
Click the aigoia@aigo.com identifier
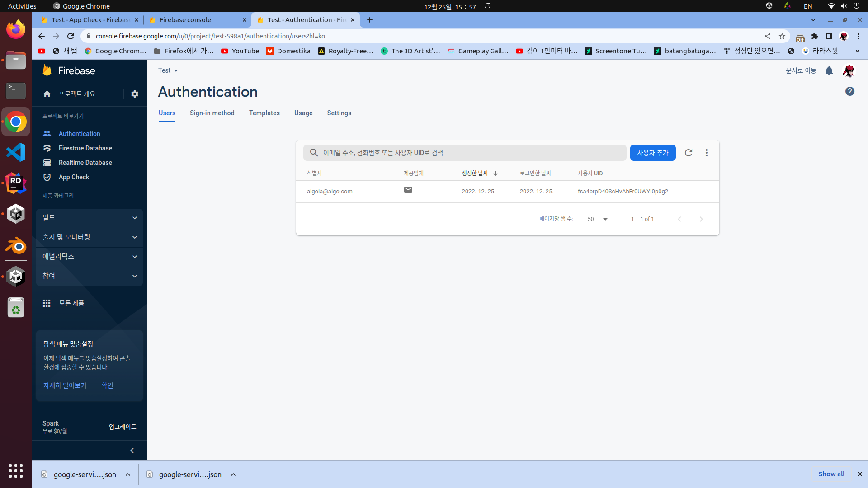pyautogui.click(x=330, y=192)
